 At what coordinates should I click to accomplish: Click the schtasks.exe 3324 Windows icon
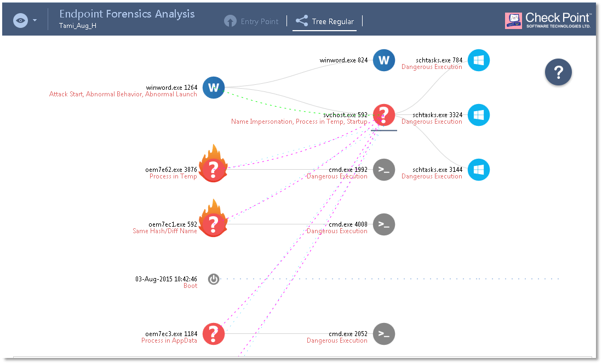point(478,115)
